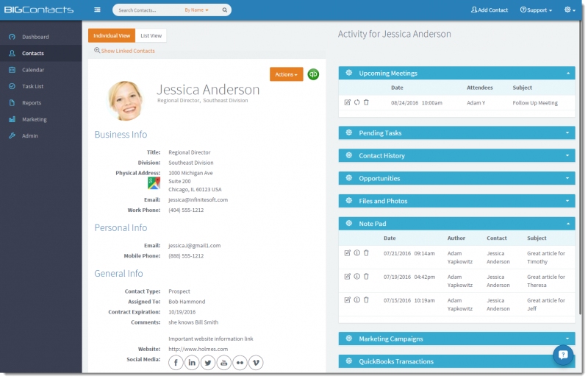View info for the 07/15/2016 note

pyautogui.click(x=357, y=300)
